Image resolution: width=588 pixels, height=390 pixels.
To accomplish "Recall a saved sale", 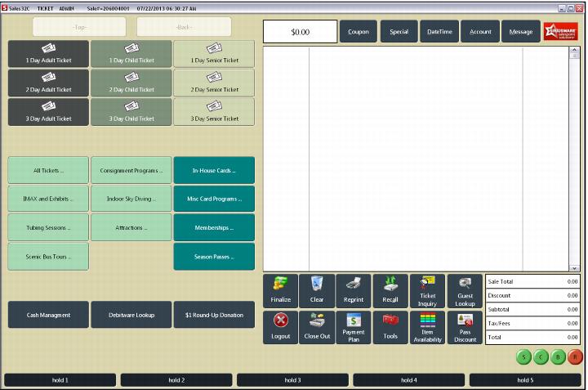I will [x=390, y=291].
